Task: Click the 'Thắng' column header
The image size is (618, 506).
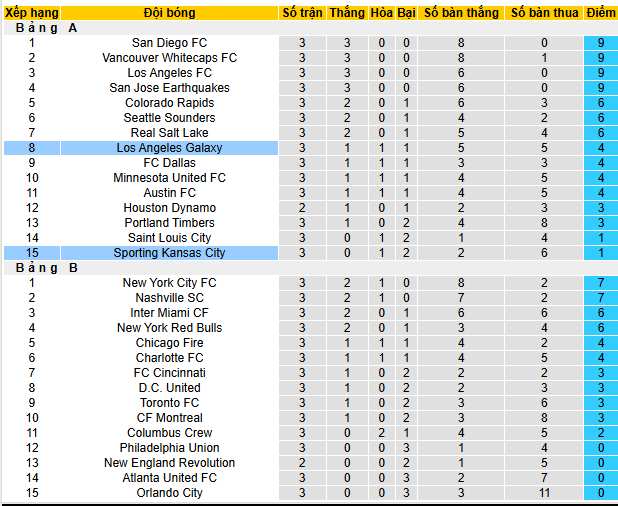Action: tap(347, 13)
